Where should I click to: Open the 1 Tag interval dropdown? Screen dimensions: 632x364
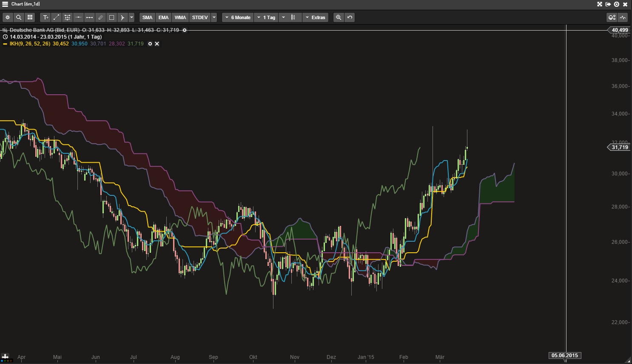click(x=267, y=17)
